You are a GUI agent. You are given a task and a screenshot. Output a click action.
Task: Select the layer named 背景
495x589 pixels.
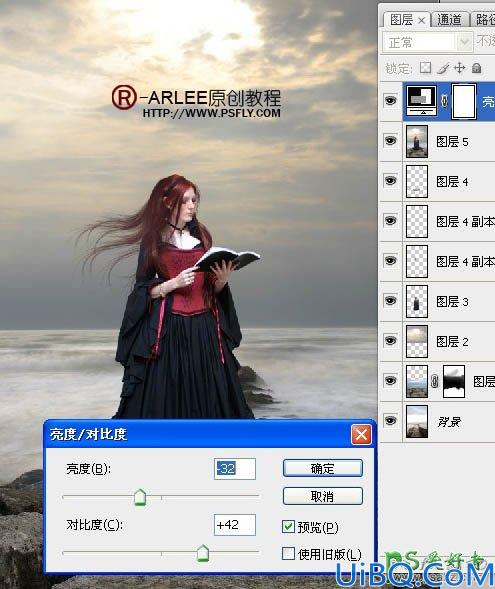coord(449,422)
